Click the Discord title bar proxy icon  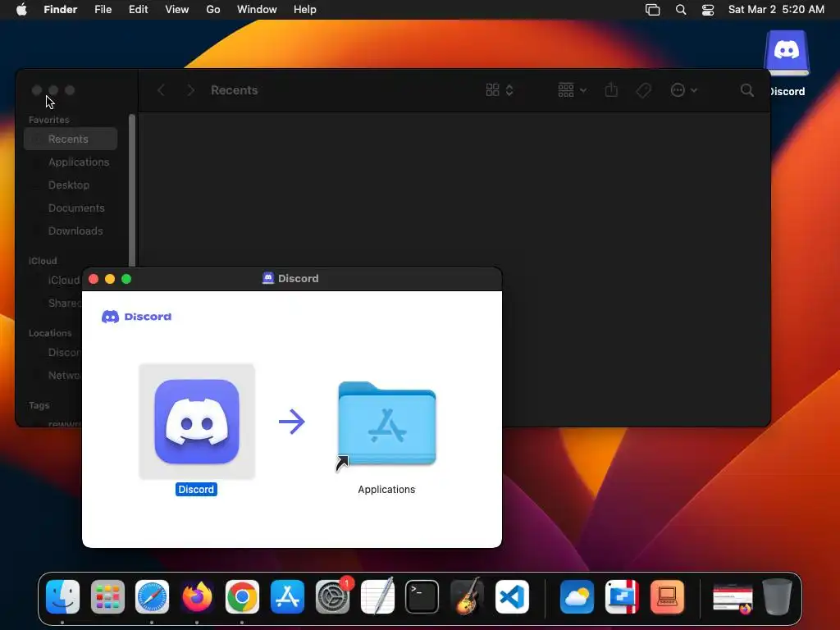268,279
